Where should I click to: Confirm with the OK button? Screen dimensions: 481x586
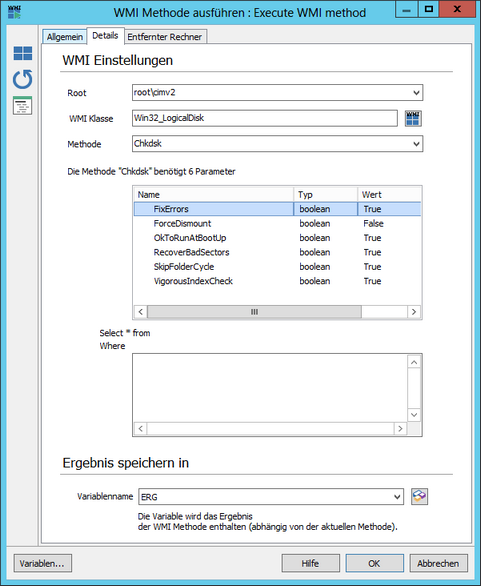tap(374, 563)
